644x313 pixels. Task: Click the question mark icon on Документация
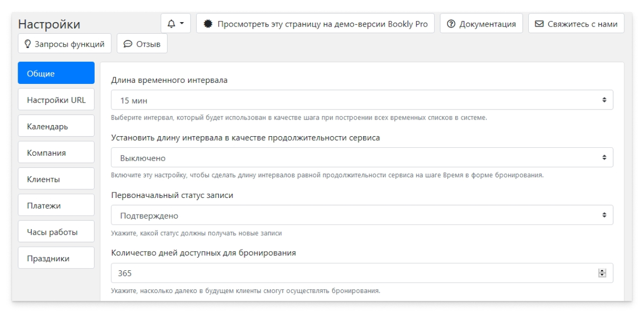[450, 23]
